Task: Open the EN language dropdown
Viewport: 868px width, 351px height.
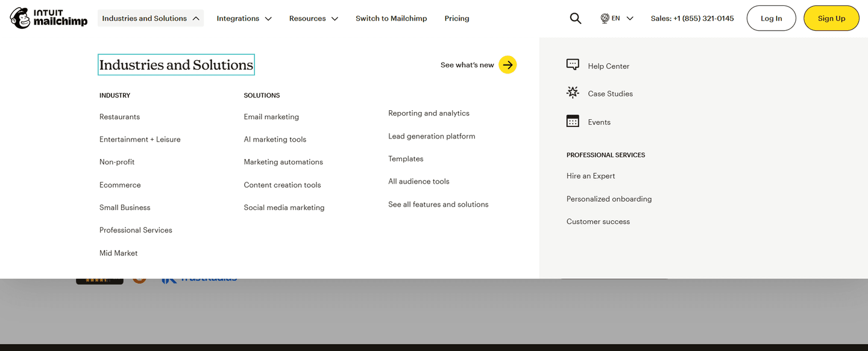Action: (617, 19)
